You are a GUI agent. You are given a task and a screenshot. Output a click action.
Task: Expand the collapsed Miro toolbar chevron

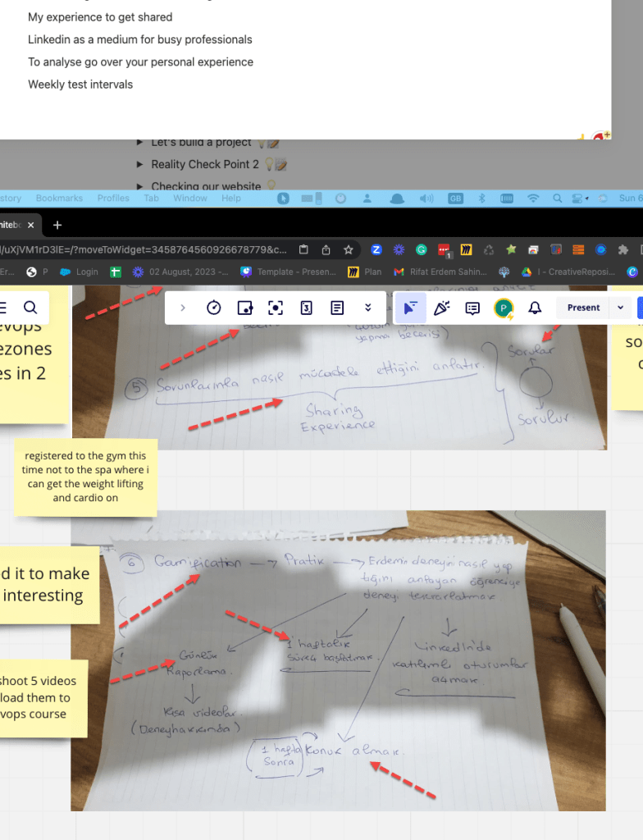(183, 308)
